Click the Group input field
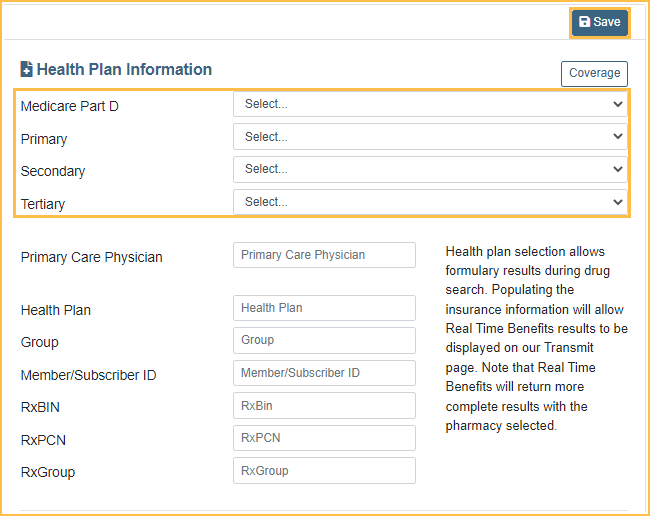The height and width of the screenshot is (516, 650). point(324,340)
